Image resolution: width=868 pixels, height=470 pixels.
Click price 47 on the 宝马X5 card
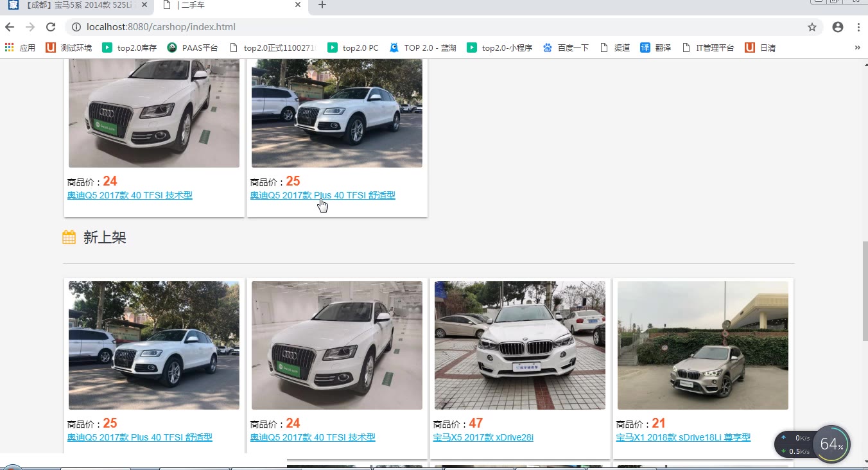(476, 423)
